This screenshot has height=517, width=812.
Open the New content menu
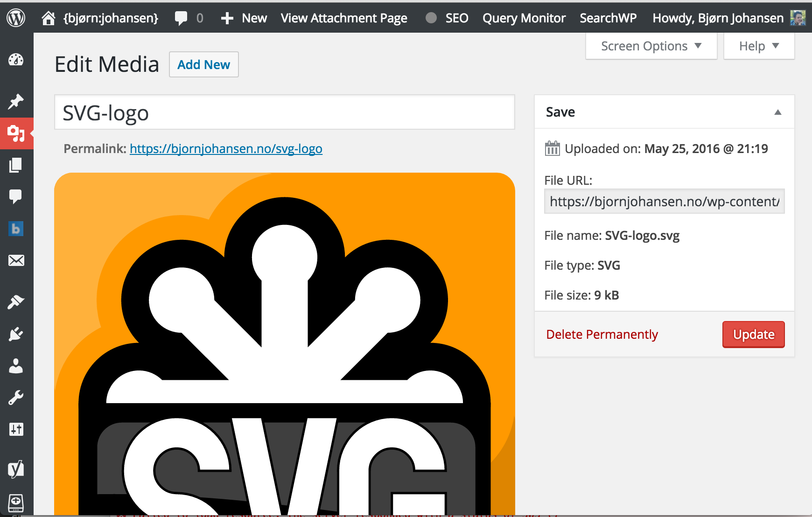pos(254,18)
